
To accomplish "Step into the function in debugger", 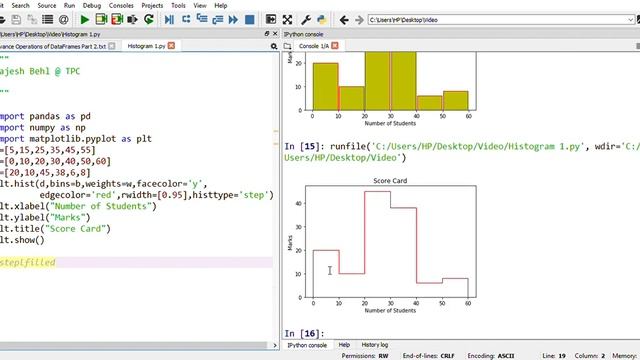I will point(202,20).
